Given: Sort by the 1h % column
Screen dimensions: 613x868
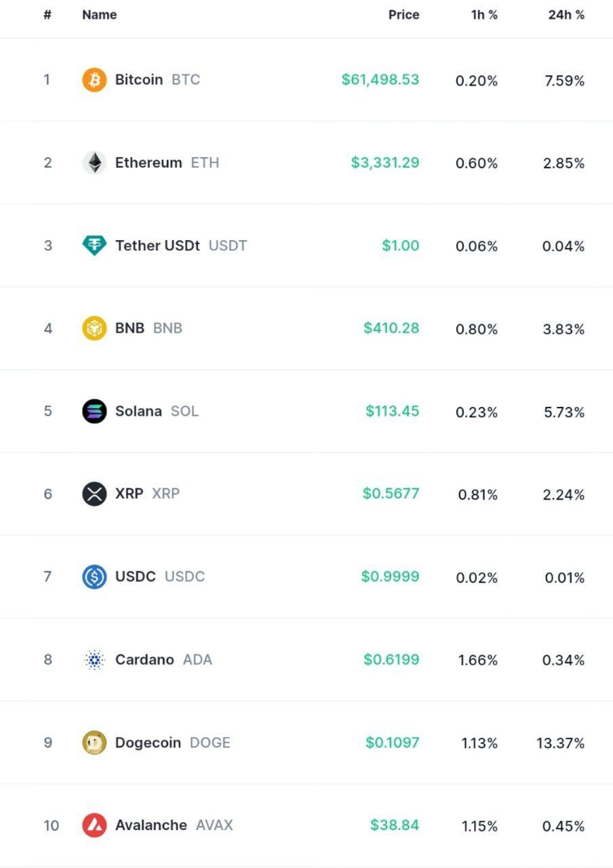Looking at the screenshot, I should (x=484, y=15).
